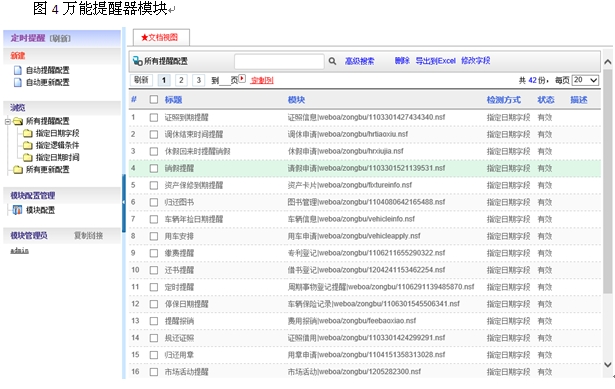Click the 指定日期时间 folder icon
Viewport: 615px width, 389px height.
tap(27, 158)
